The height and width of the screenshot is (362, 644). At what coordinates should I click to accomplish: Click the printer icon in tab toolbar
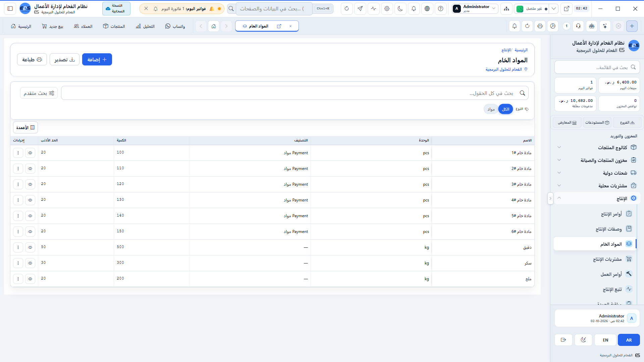point(540,26)
